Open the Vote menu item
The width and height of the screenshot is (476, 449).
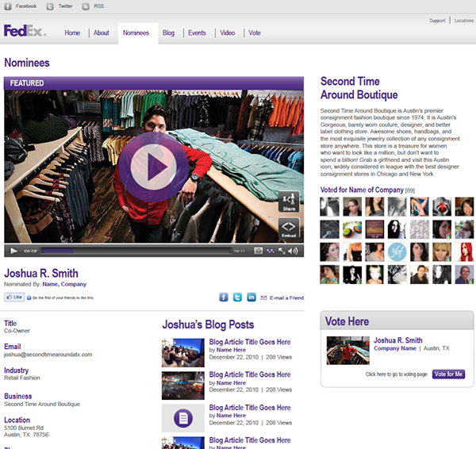pos(255,33)
